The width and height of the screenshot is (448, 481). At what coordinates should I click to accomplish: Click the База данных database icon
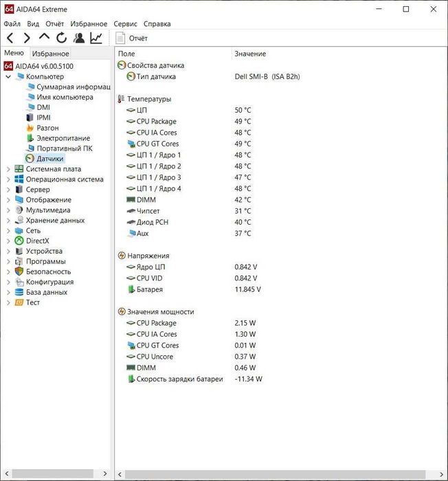19,292
